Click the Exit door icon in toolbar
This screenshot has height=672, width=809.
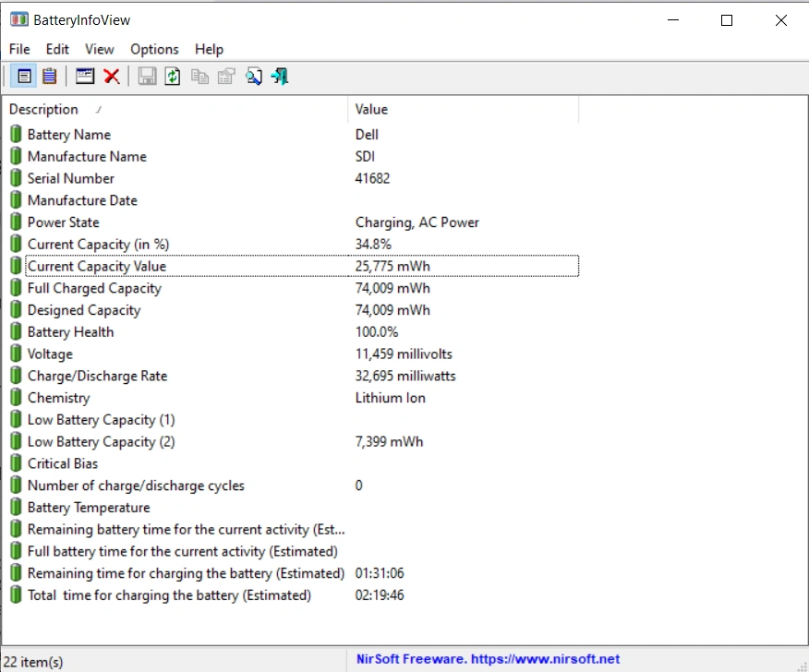coord(280,77)
